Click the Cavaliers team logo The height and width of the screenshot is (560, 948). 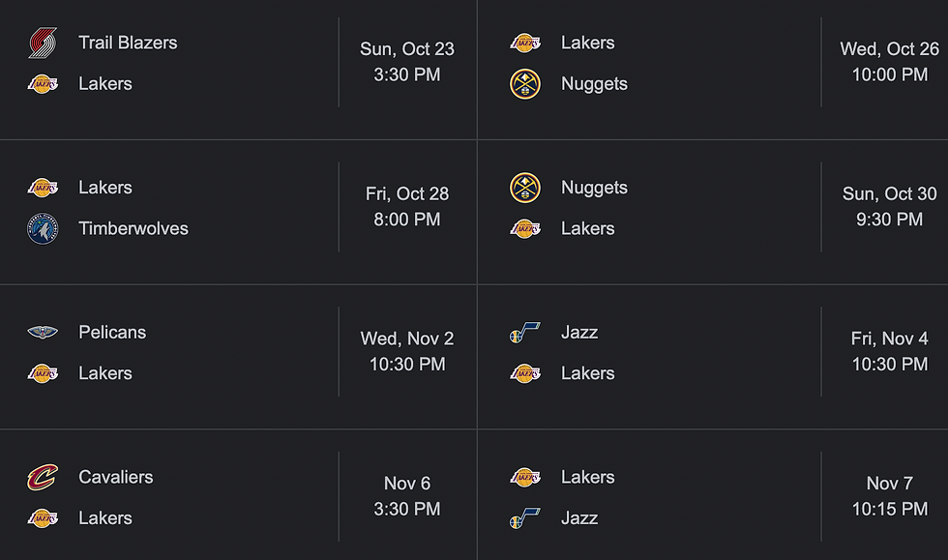click(x=43, y=477)
